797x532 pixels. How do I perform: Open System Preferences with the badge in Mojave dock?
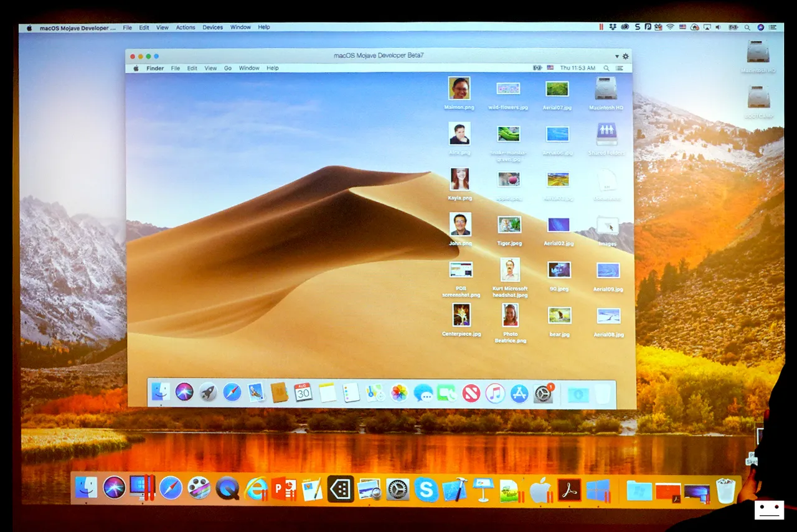click(x=543, y=393)
